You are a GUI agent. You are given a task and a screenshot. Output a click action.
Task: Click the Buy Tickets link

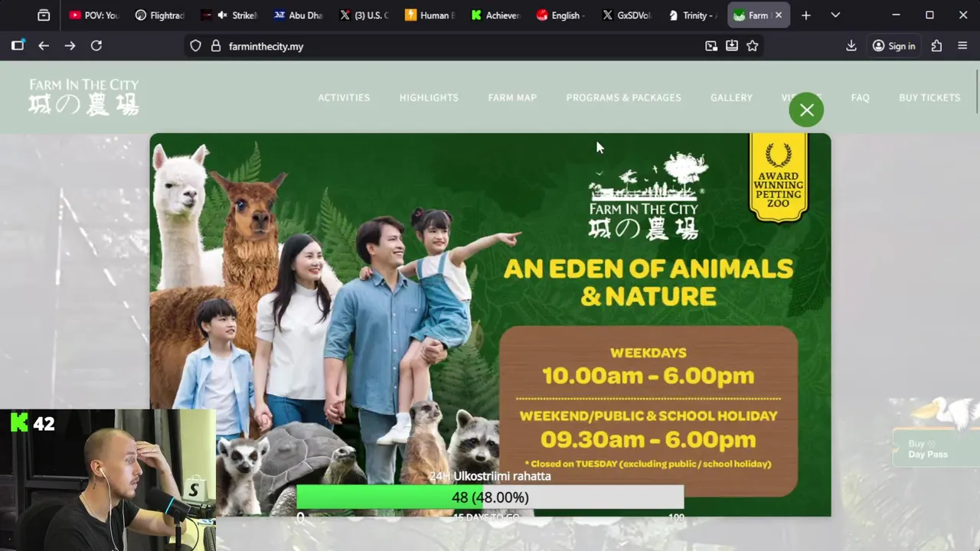click(x=929, y=98)
